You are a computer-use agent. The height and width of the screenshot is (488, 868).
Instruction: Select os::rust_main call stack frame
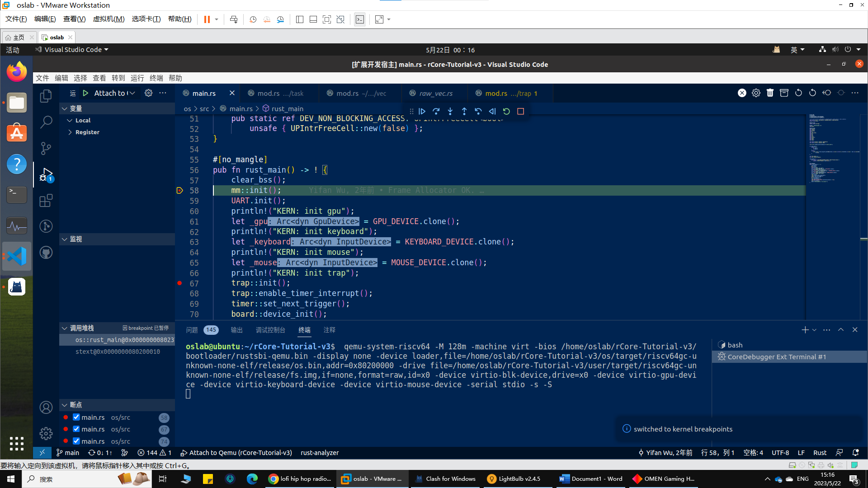coord(117,340)
